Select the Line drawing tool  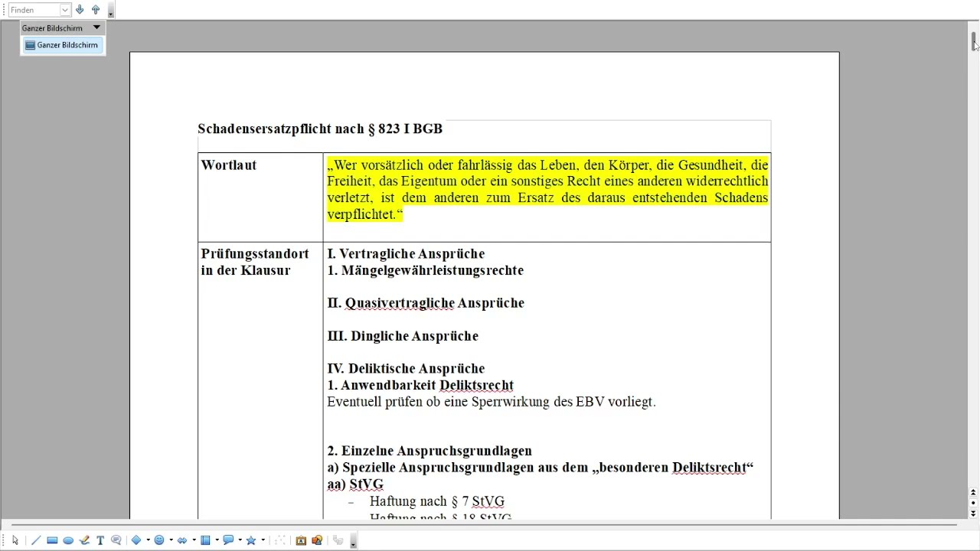[x=35, y=540]
